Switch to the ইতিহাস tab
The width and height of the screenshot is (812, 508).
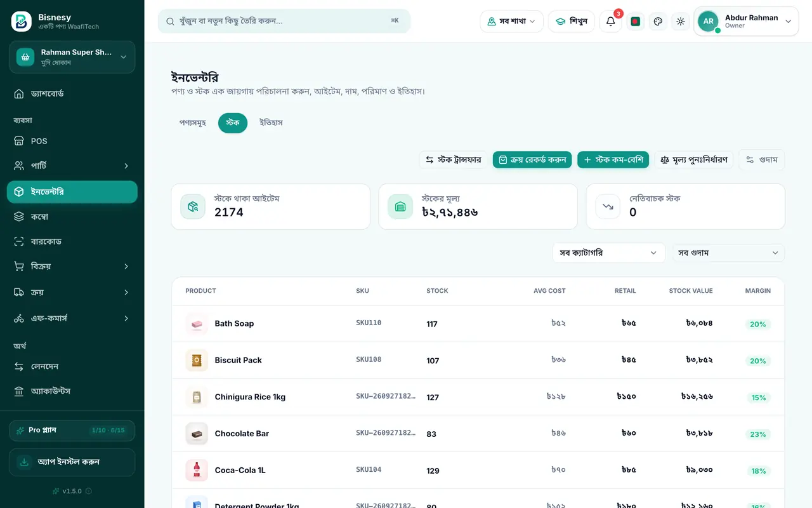[x=271, y=123]
